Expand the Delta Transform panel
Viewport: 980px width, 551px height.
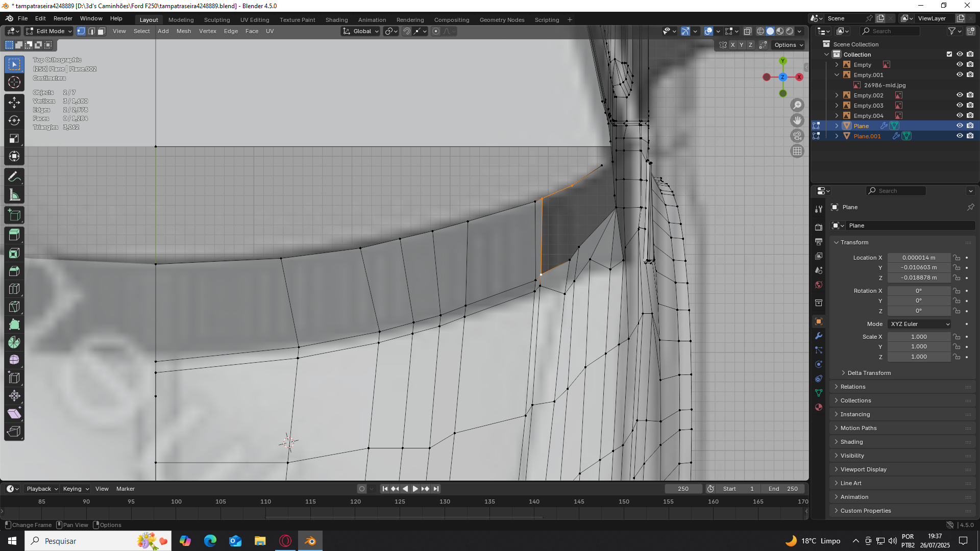pos(869,373)
